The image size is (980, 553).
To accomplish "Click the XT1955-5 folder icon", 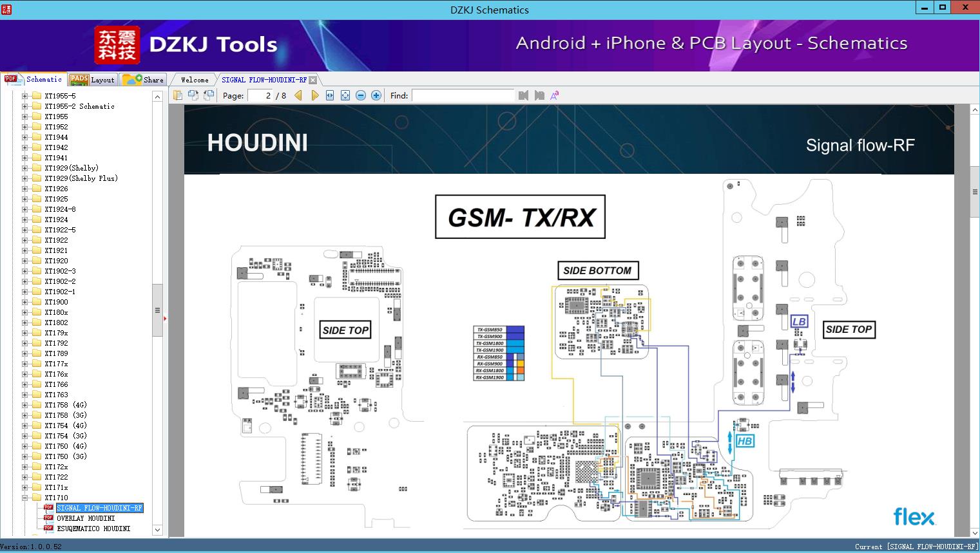I will [x=37, y=96].
